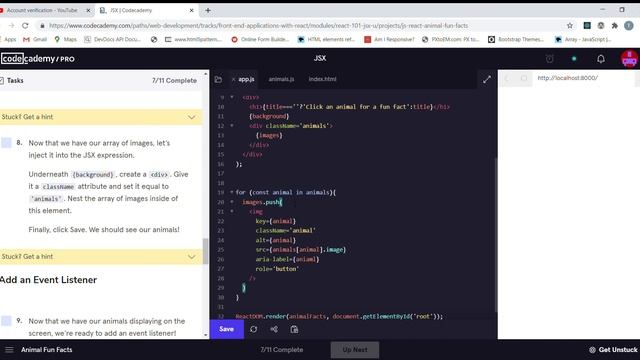Open the HTML elements reference bookmark
This screenshot has width=640, height=360.
click(326, 40)
